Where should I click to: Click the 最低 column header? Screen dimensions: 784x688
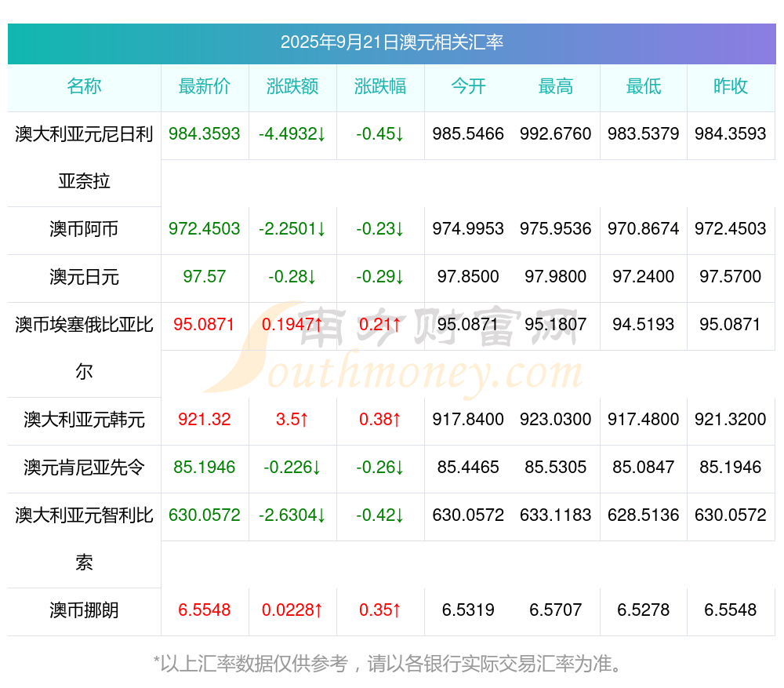click(x=644, y=86)
